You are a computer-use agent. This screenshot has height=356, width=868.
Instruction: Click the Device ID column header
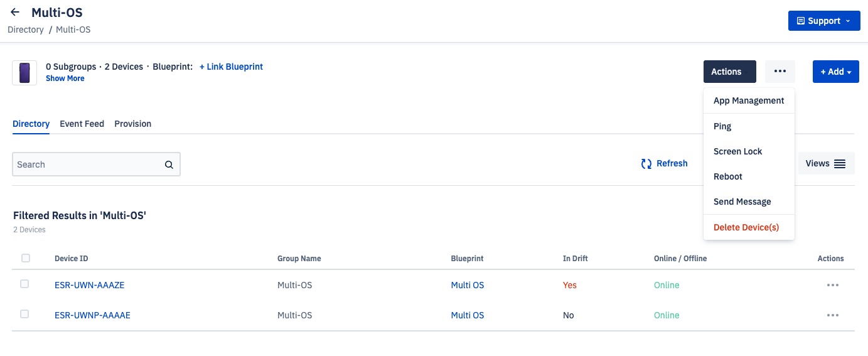click(72, 259)
